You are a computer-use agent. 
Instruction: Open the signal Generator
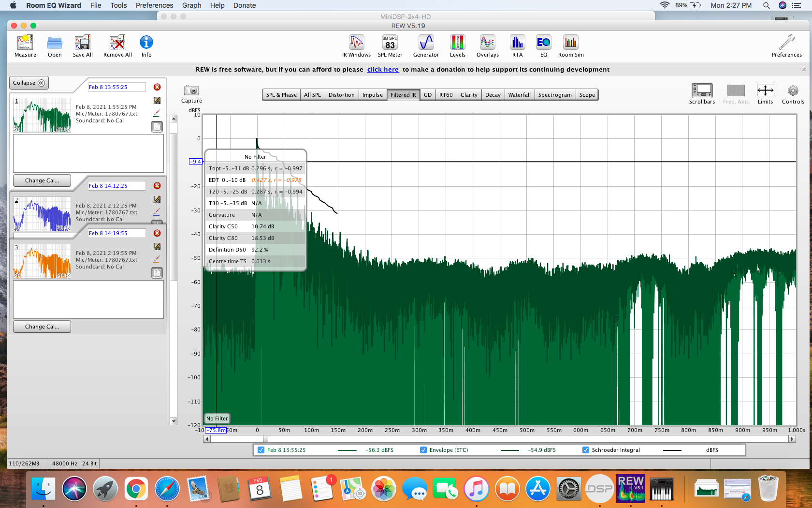click(x=426, y=46)
